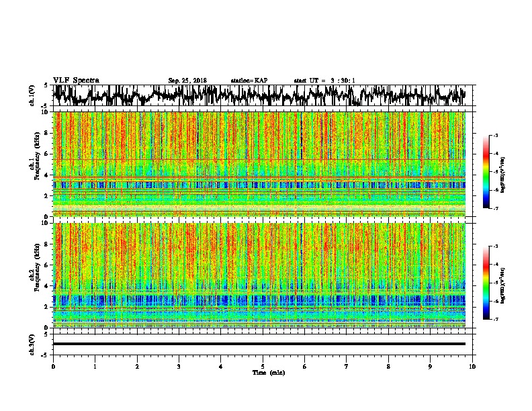Click the "9" tick on the time axis
The width and height of the screenshot is (532, 411).
coord(430,367)
